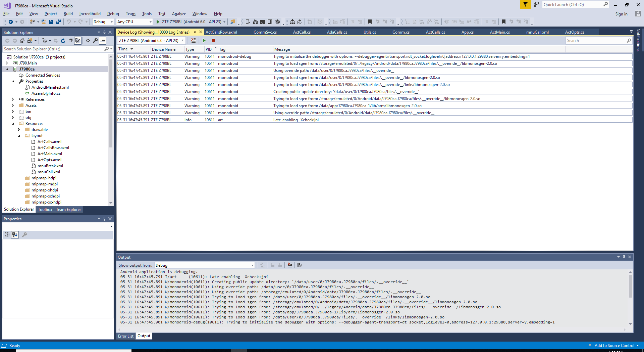Select ActMain.axml in the layout folder
Viewport: 644px width, 352px height.
click(x=50, y=154)
